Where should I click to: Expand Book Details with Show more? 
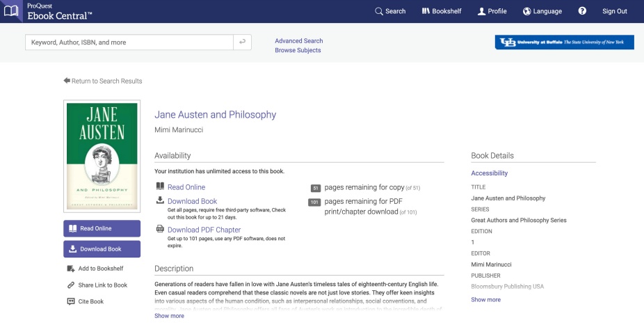click(x=485, y=300)
